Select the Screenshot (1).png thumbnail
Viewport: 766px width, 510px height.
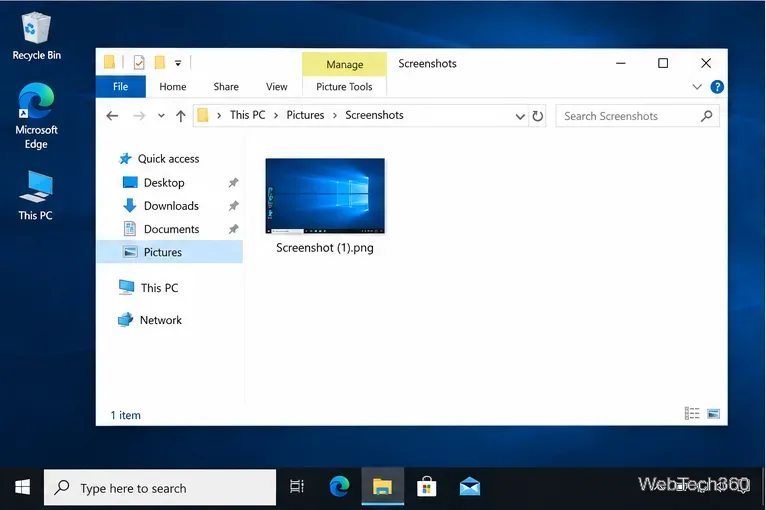click(x=325, y=196)
